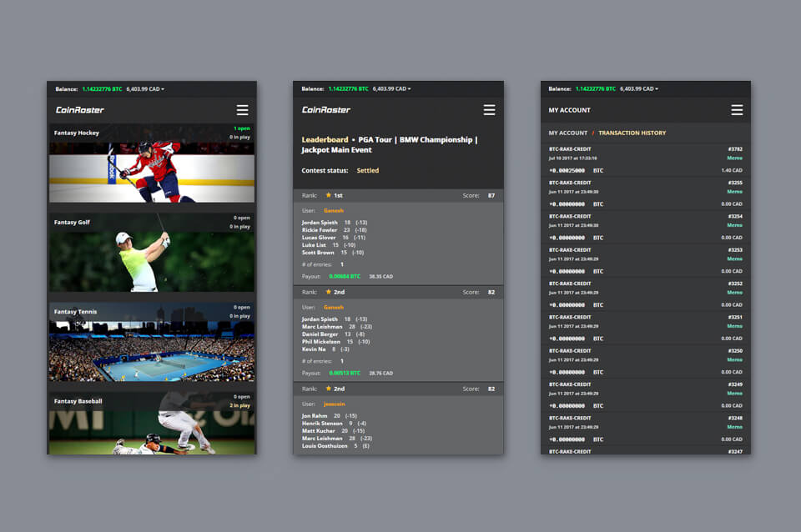The width and height of the screenshot is (801, 532).
Task: Open Memo for transaction #3255
Action: (734, 192)
